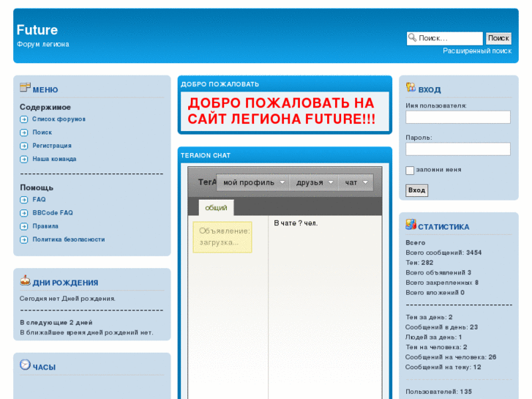This screenshot has width=532, height=399.
Task: Open the FAQ help link
Action: click(39, 200)
